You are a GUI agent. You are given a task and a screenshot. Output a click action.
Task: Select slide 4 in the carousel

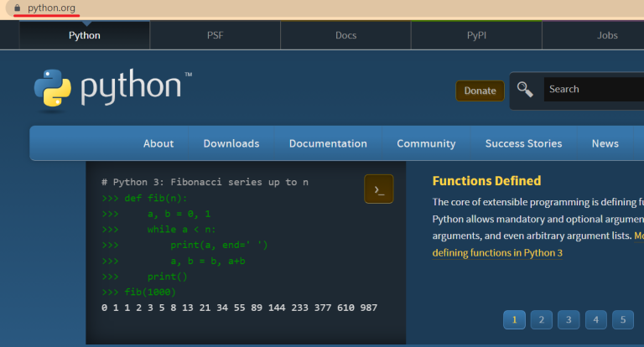pos(595,319)
